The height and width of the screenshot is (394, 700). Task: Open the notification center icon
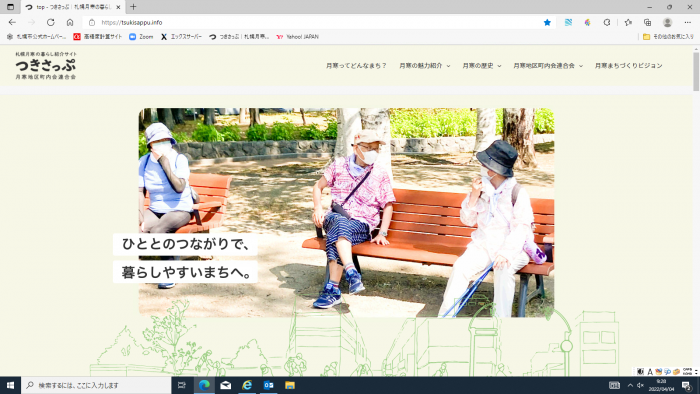687,385
